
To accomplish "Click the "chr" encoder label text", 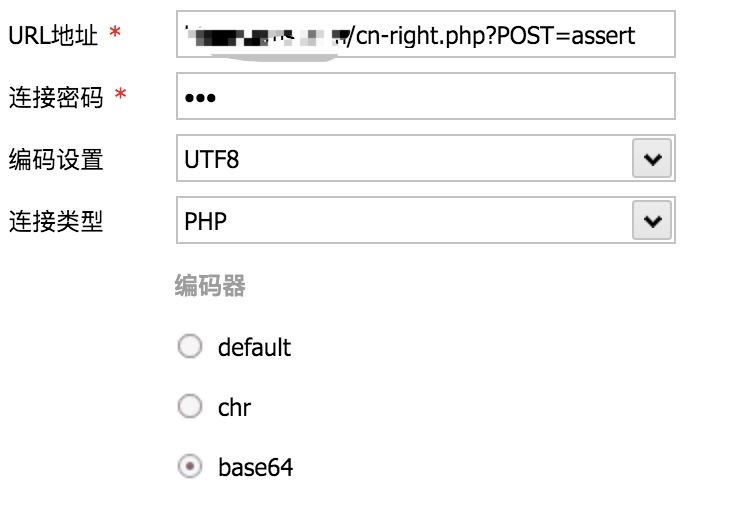I will pyautogui.click(x=234, y=407).
